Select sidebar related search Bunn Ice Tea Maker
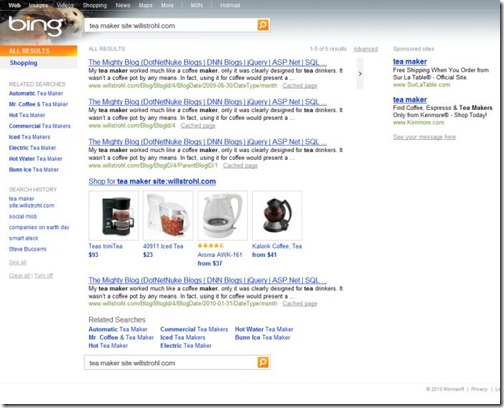 click(34, 170)
